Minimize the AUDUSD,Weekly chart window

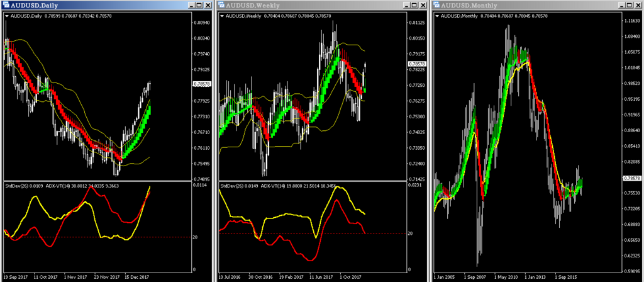[407, 5]
